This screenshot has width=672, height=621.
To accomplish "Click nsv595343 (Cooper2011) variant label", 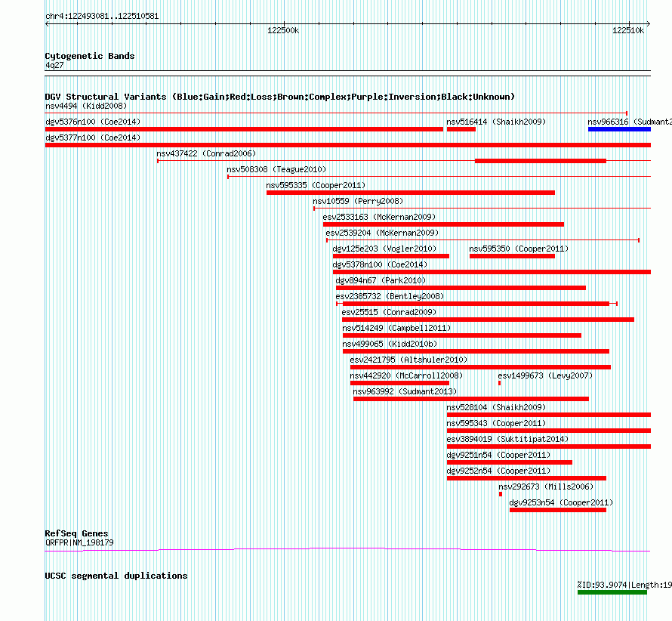I will coord(496,423).
